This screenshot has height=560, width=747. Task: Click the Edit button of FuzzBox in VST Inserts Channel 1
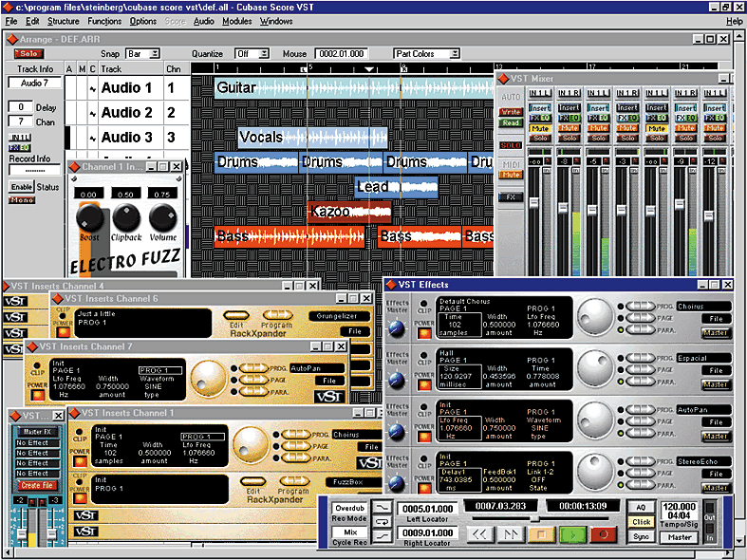(x=253, y=481)
